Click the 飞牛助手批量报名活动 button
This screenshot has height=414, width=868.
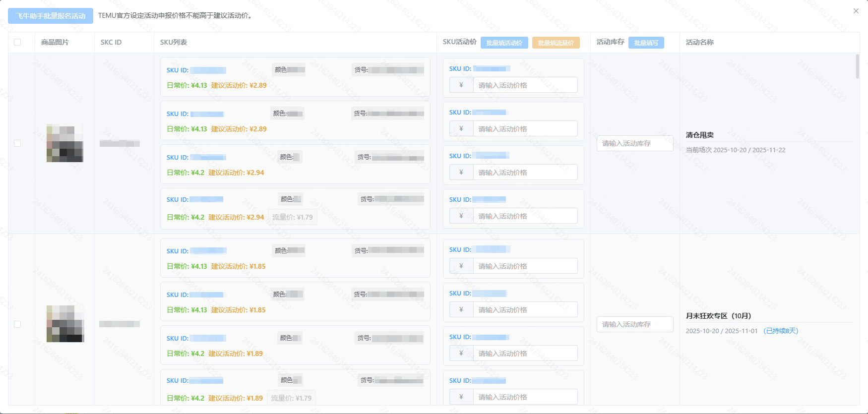[51, 16]
